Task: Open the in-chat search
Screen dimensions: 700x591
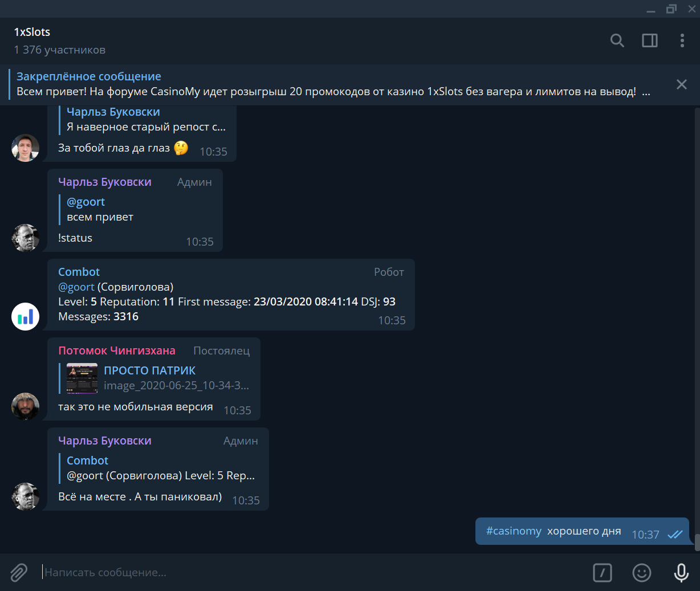Action: [617, 40]
